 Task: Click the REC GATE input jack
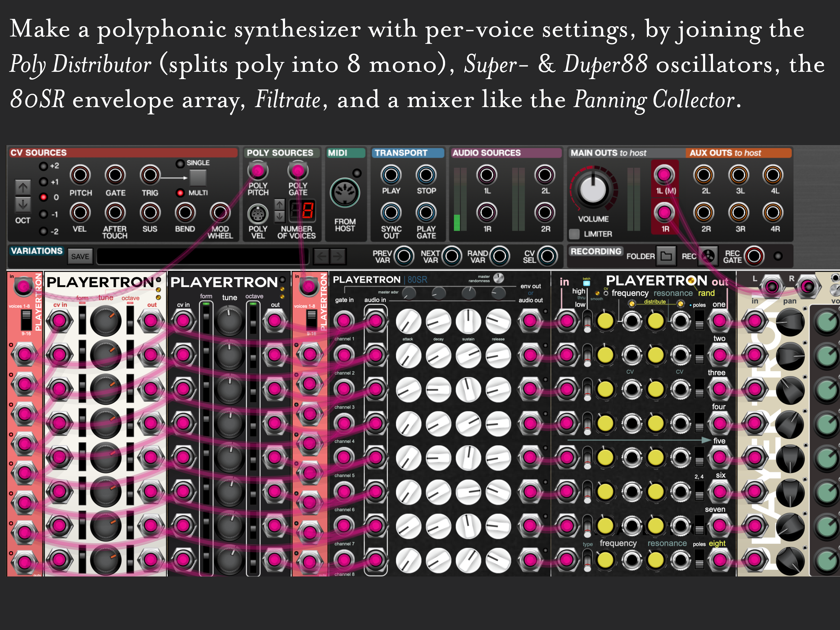point(754,256)
